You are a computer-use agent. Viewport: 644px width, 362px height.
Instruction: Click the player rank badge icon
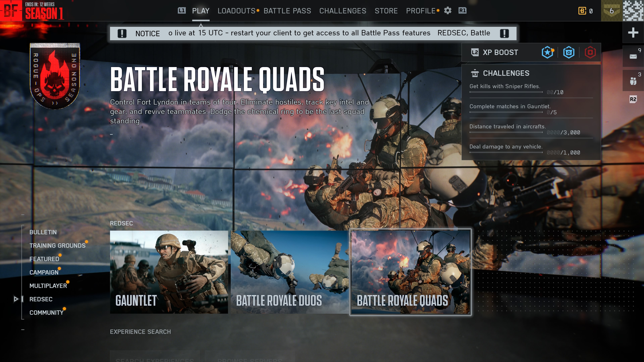611,11
